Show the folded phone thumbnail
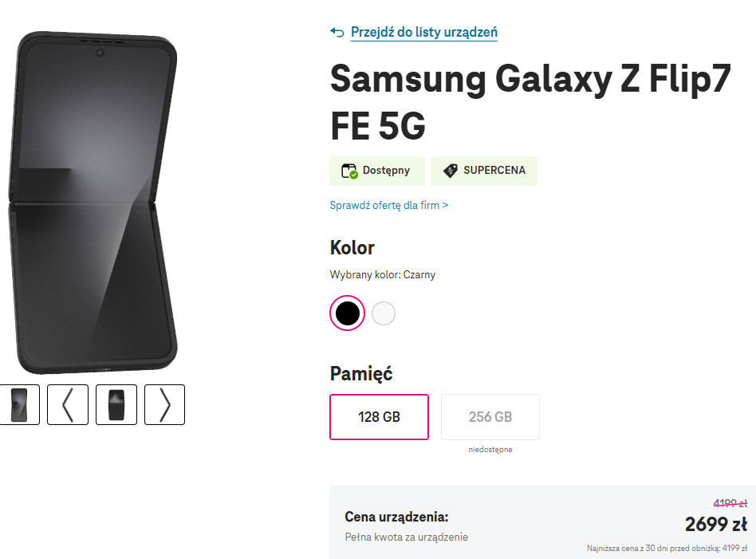The width and height of the screenshot is (756, 559). pos(116,404)
